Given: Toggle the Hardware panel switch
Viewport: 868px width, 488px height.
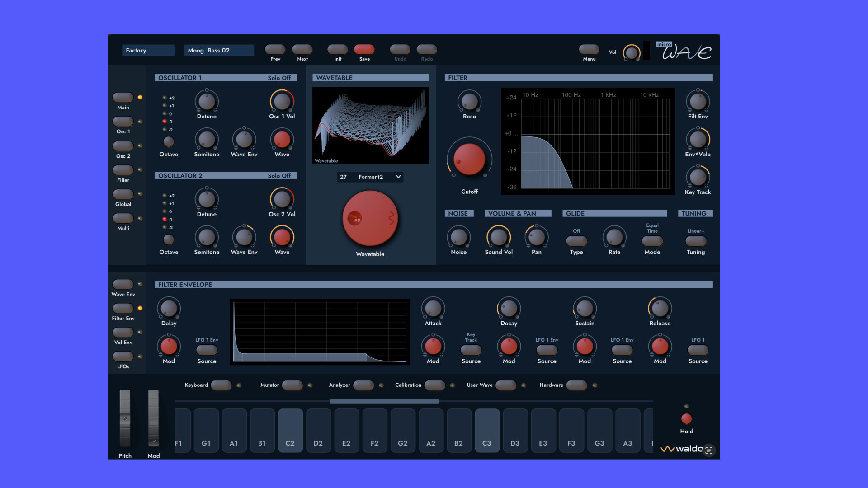Looking at the screenshot, I should click(576, 385).
